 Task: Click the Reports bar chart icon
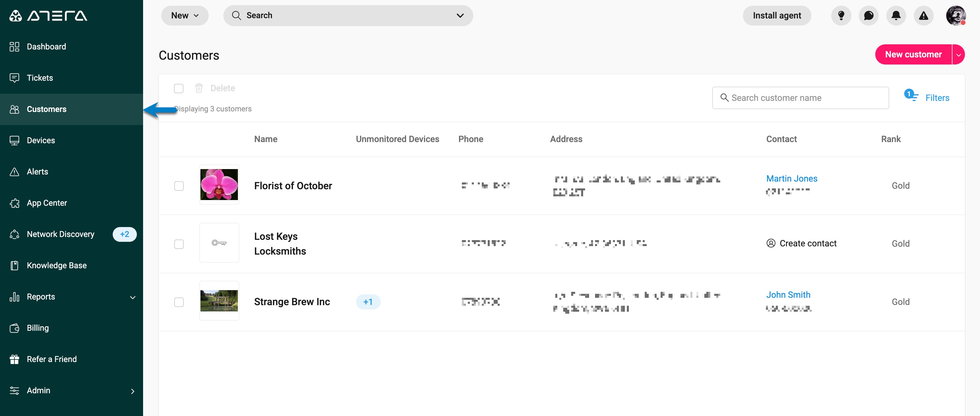(x=14, y=297)
